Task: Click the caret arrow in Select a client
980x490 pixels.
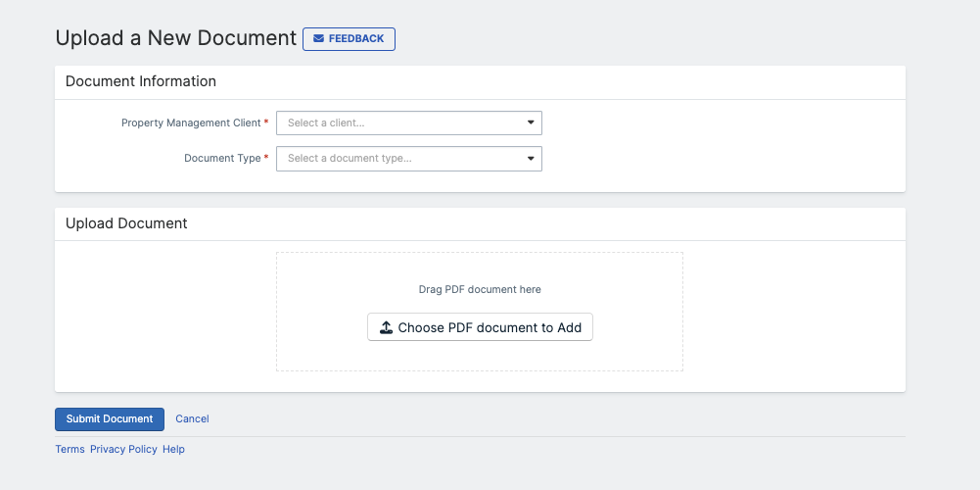Action: [531, 122]
